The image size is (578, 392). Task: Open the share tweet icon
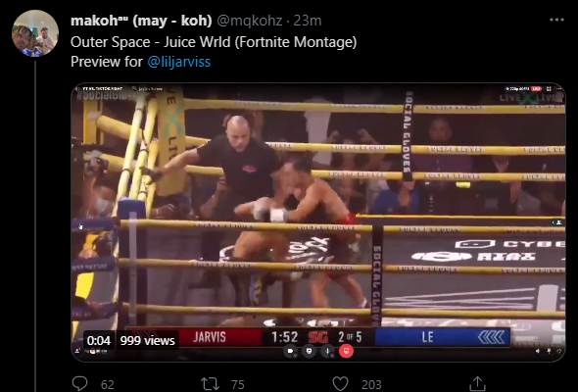point(477,383)
